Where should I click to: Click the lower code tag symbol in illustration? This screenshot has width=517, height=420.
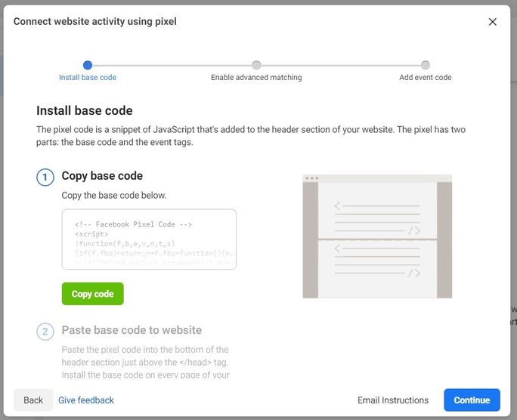click(413, 273)
